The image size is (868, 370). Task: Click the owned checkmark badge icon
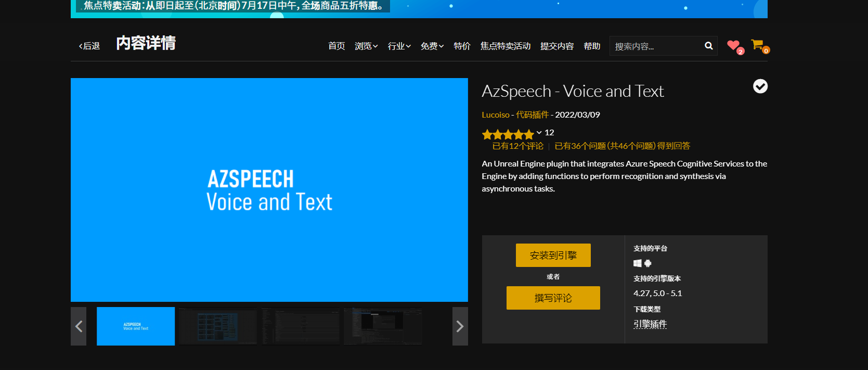tap(760, 86)
